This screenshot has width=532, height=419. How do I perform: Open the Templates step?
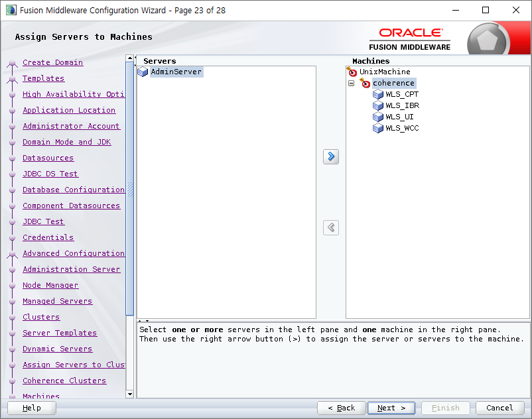click(43, 78)
